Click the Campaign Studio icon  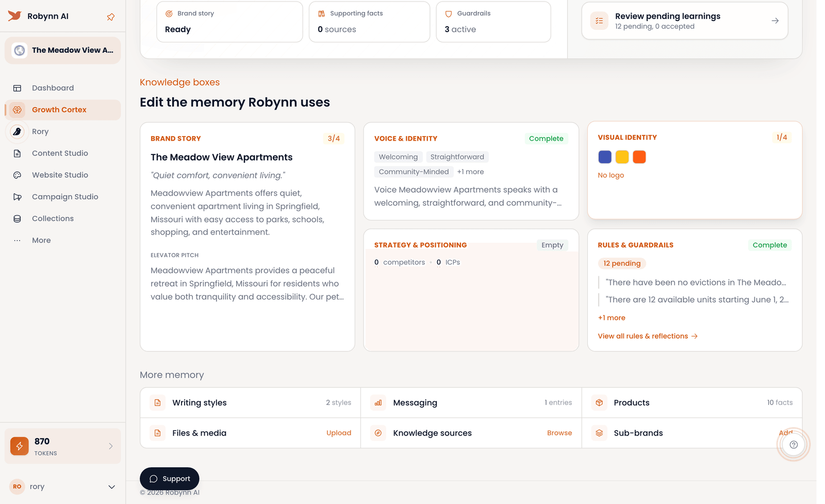[17, 197]
